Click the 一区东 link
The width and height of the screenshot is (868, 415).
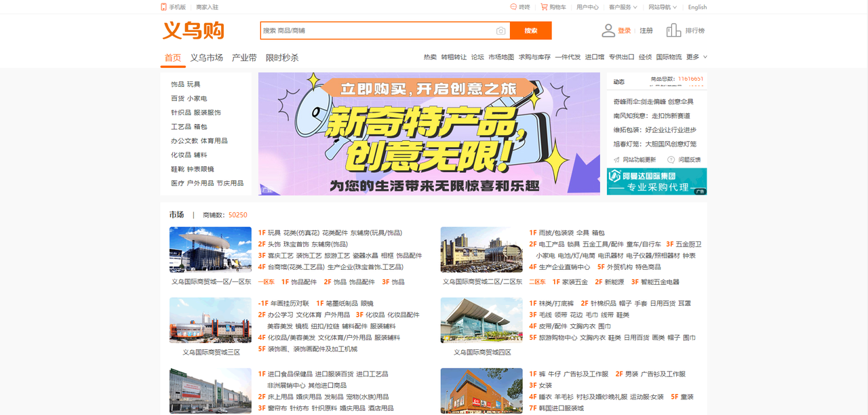tap(268, 282)
